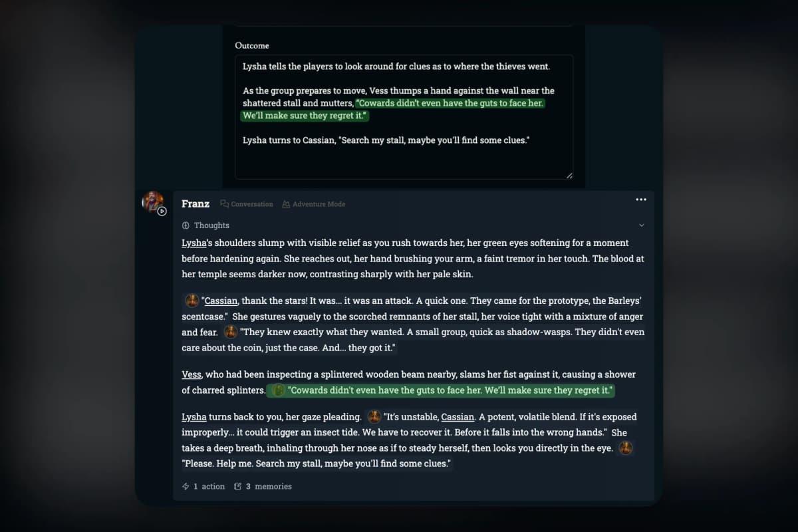Open the memories note icon

coord(238,487)
